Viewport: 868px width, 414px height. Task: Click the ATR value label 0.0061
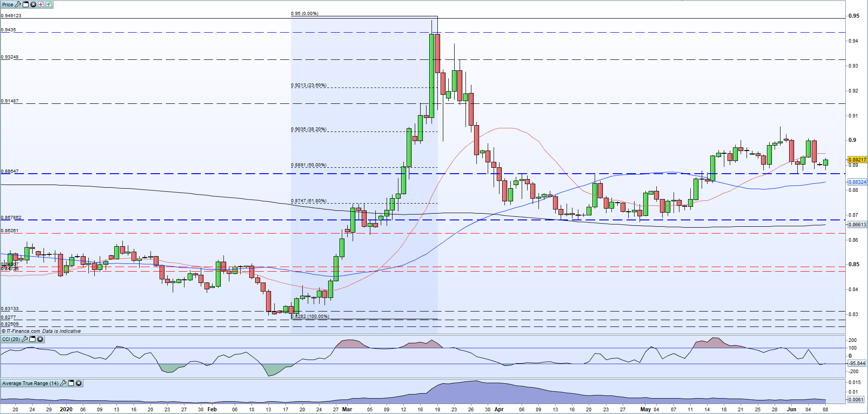tap(856, 399)
